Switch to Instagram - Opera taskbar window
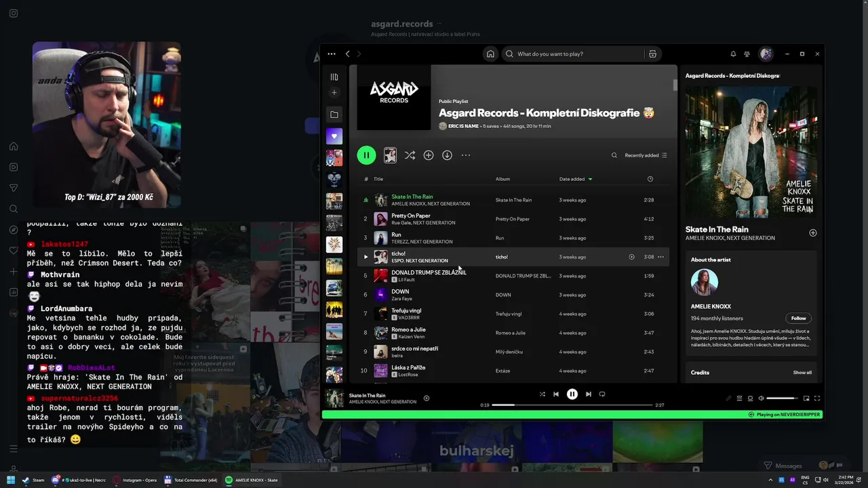The height and width of the screenshot is (488, 868). pyautogui.click(x=135, y=480)
